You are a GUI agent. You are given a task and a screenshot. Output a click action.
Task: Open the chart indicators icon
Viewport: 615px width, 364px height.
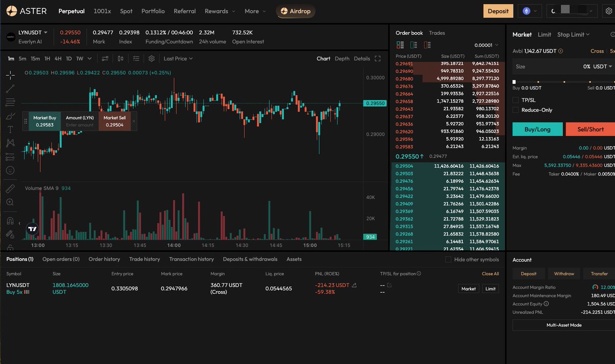point(105,58)
